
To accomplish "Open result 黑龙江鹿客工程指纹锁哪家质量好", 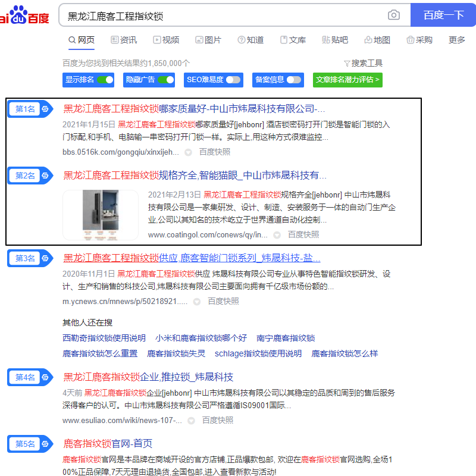I will (195, 109).
